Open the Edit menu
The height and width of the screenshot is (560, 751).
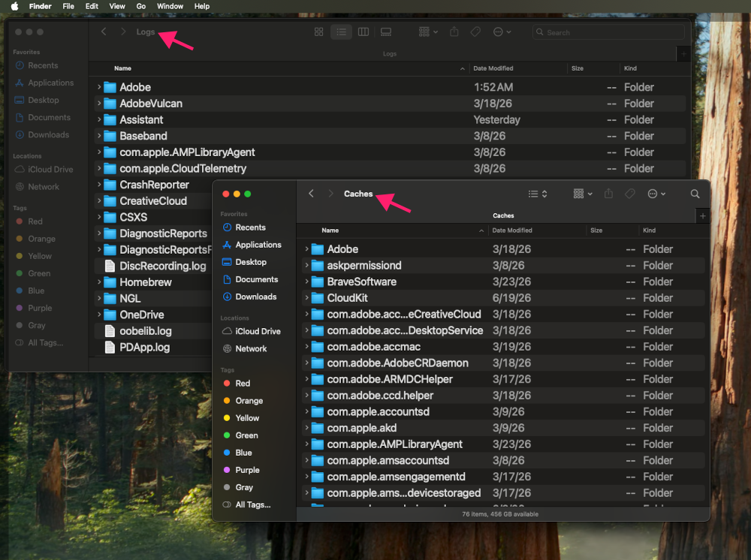[x=92, y=6]
